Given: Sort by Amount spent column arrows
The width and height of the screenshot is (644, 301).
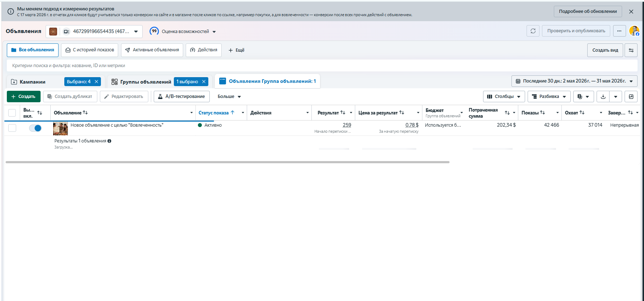Looking at the screenshot, I should 507,113.
